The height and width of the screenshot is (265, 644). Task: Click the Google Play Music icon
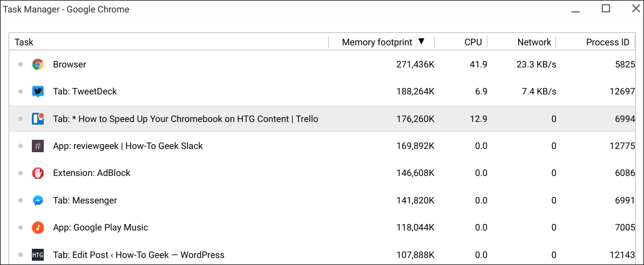[x=38, y=227]
